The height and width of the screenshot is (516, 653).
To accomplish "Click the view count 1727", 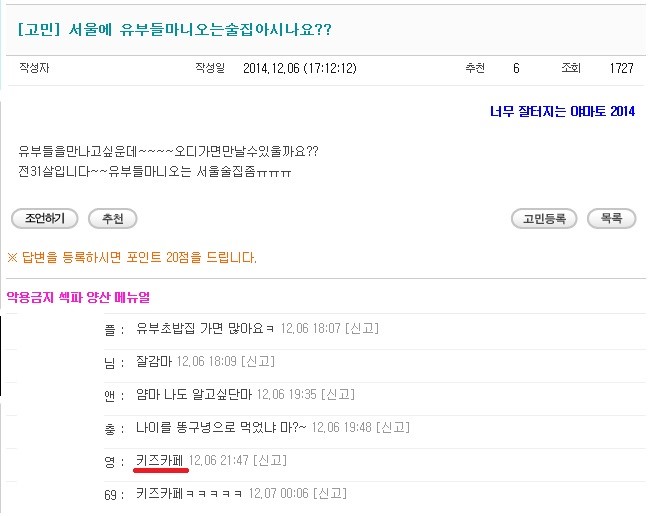I will click(621, 69).
